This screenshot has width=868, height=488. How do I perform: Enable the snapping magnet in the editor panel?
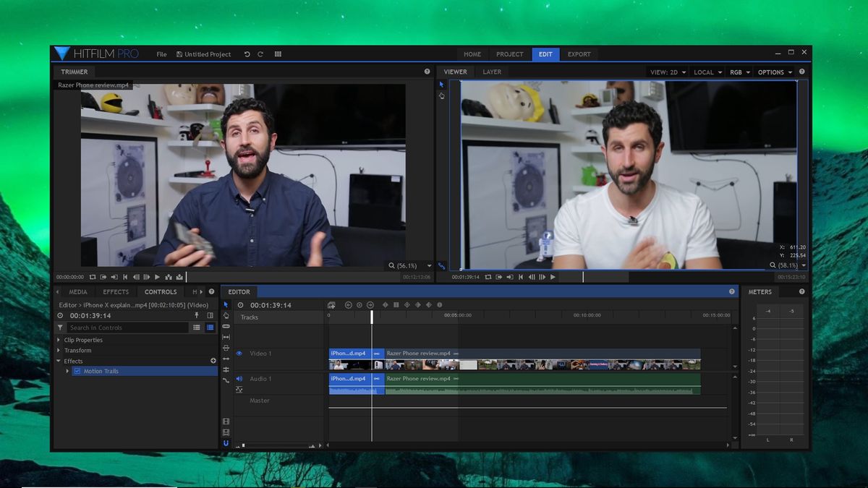pyautogui.click(x=226, y=443)
